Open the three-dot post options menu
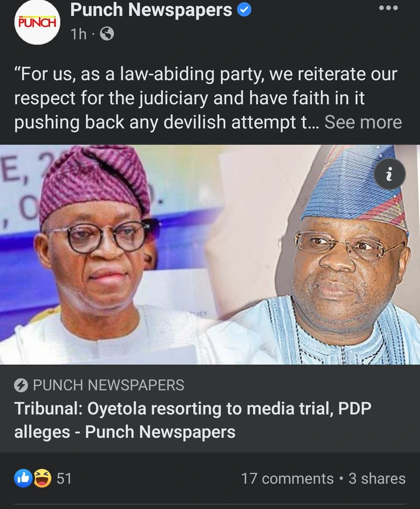Screen dimensions: 420x509 (388, 8)
